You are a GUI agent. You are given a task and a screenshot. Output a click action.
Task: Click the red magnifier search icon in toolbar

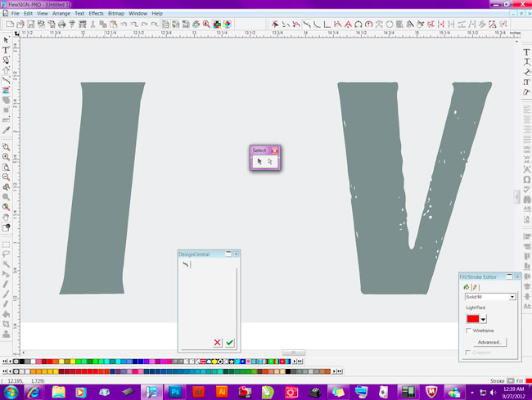pos(206,24)
